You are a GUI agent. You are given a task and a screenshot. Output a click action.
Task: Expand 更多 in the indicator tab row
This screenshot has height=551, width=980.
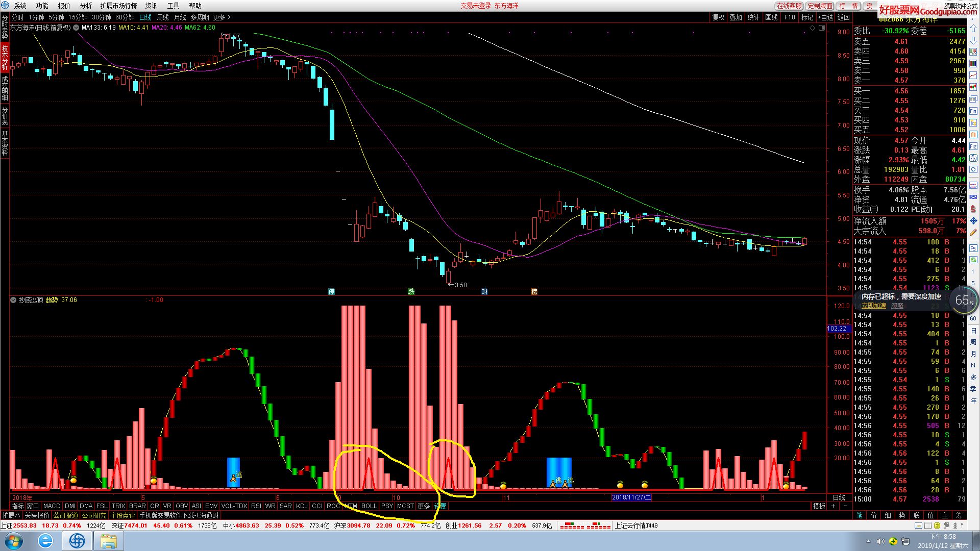pyautogui.click(x=424, y=506)
